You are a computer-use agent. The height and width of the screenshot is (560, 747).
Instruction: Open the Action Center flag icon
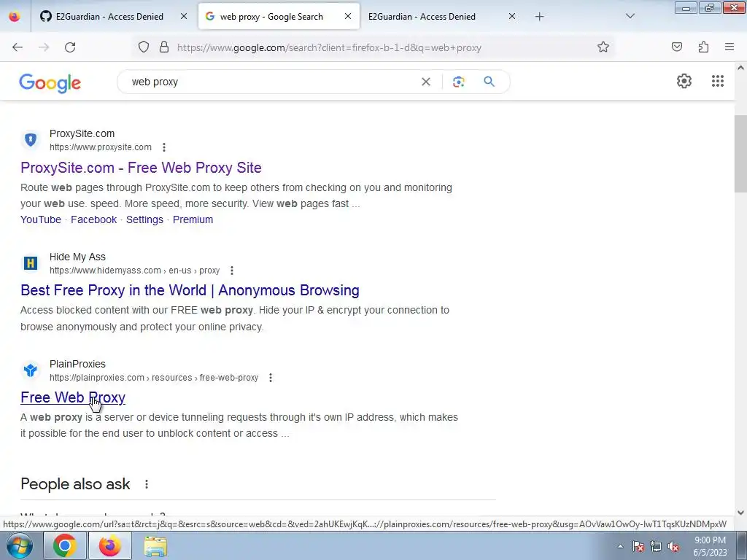click(638, 547)
